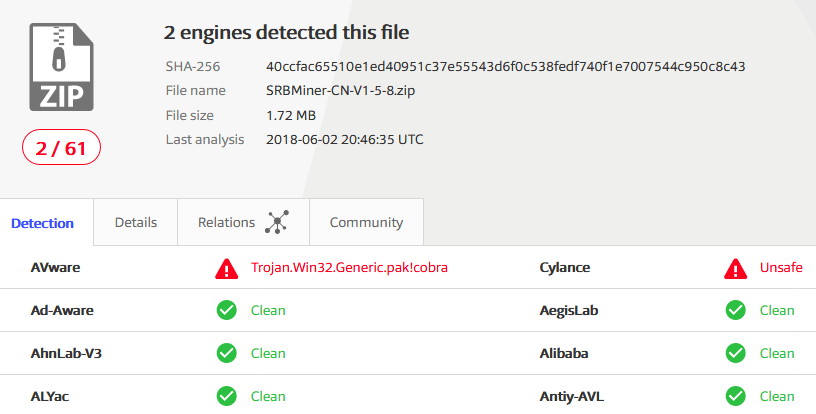Image resolution: width=816 pixels, height=414 pixels.
Task: Click the SHA-256 hash value
Action: pyautogui.click(x=505, y=67)
